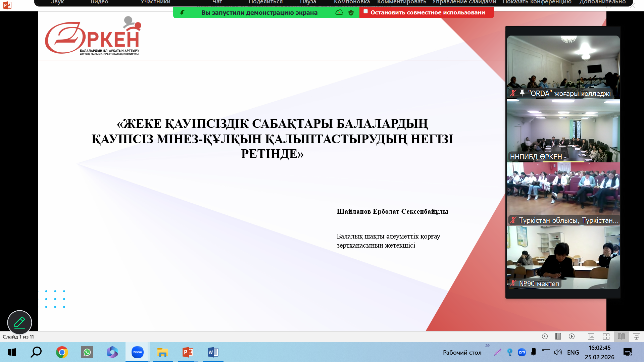Open Windows notification center
Viewport: 644px width, 362px height.
click(x=627, y=352)
